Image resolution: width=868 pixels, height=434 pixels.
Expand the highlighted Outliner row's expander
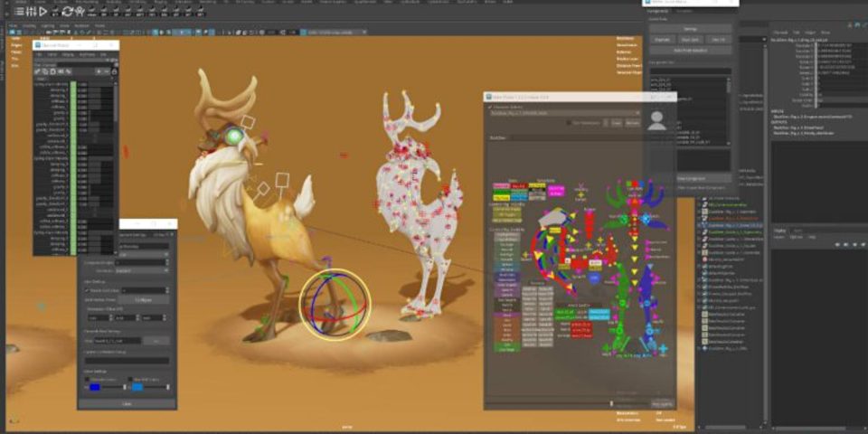[x=700, y=225]
